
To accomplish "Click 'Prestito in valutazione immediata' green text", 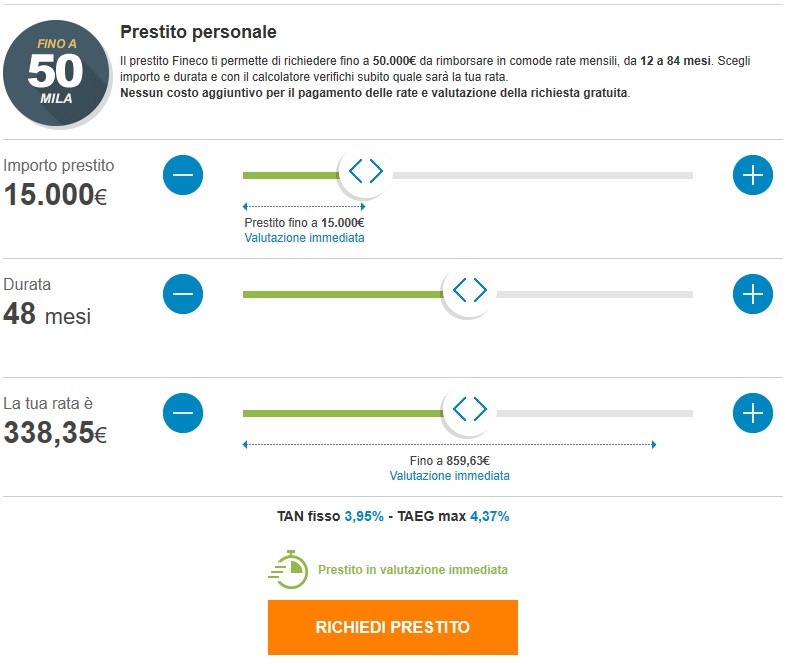I will [412, 570].
